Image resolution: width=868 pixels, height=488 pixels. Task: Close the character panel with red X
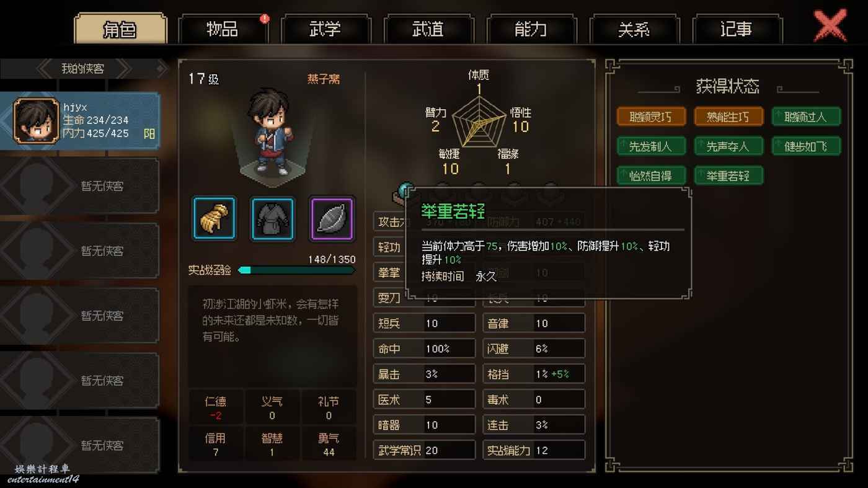point(830,26)
